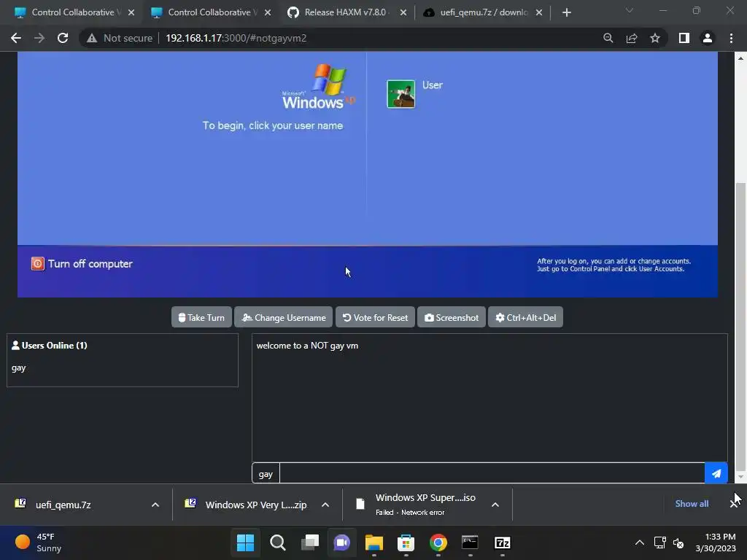The image size is (747, 560).
Task: Click the share page icon
Action: 632,38
